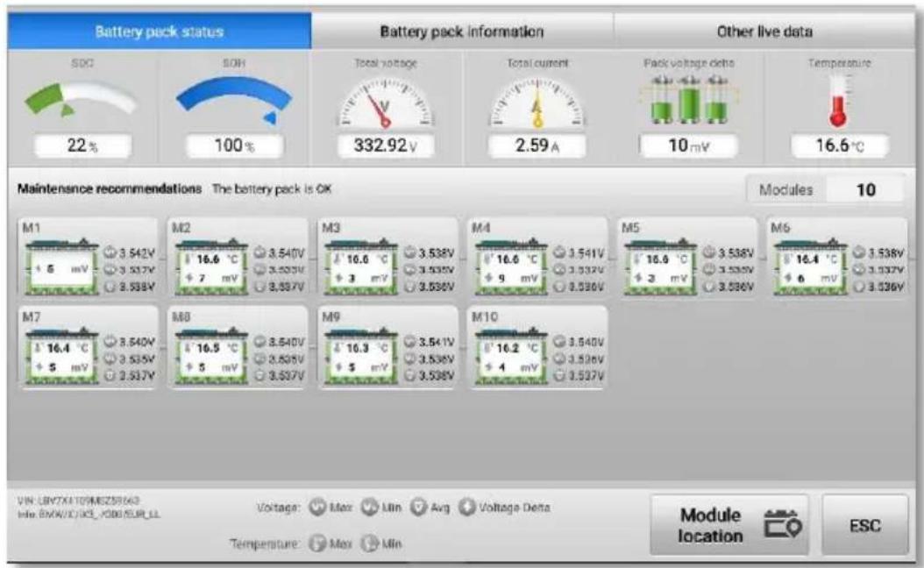Click the M1 module battery icon
Viewport: 924px width, 568px height.
pyautogui.click(x=61, y=267)
